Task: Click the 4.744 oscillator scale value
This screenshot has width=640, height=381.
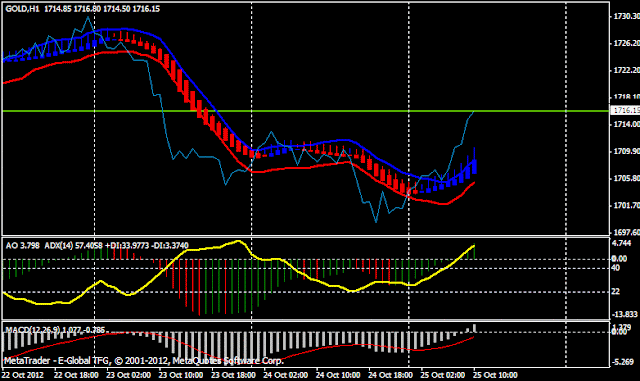Action: [x=622, y=243]
